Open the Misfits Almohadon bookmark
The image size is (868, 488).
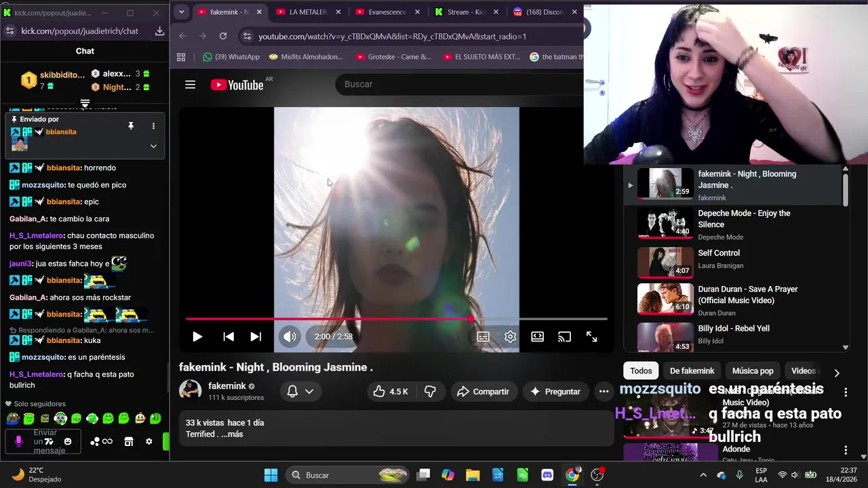[307, 57]
